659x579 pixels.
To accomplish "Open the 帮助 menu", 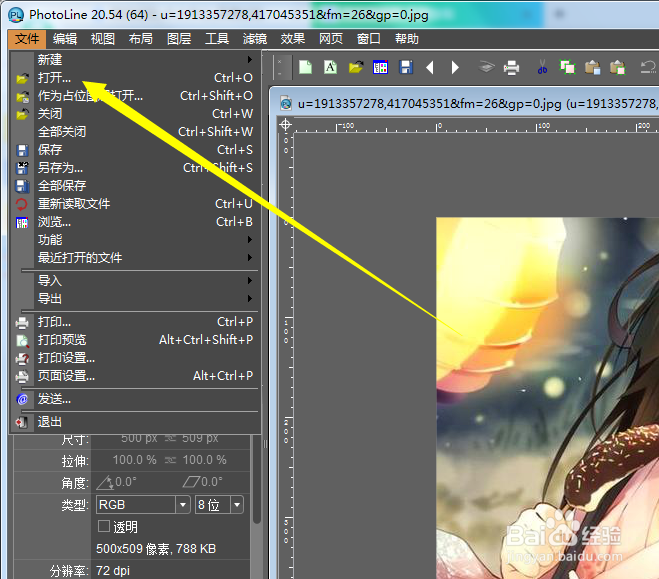I will (x=407, y=39).
